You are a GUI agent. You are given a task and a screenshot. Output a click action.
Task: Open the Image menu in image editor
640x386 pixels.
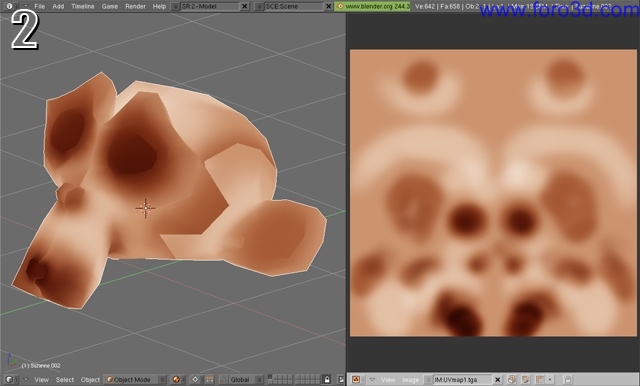pos(410,379)
